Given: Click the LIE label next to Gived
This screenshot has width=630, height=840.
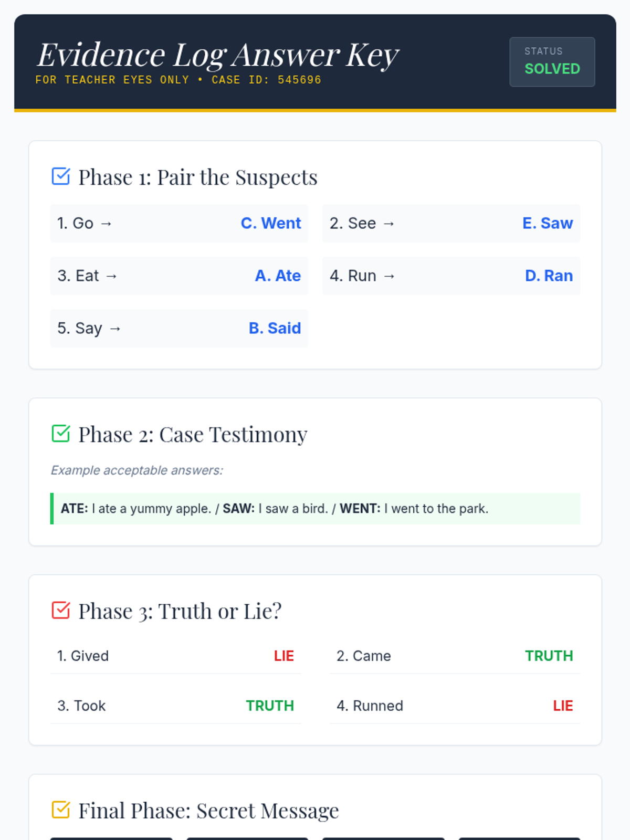Looking at the screenshot, I should coord(284,656).
